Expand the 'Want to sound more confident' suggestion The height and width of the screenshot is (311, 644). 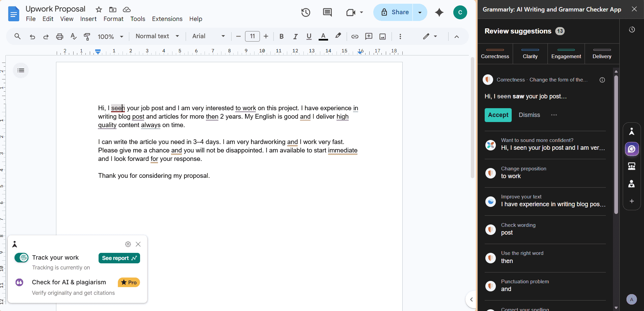tap(545, 144)
